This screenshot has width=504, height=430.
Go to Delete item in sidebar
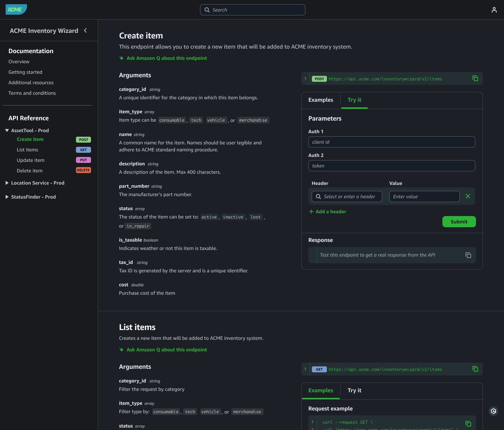pyautogui.click(x=29, y=171)
